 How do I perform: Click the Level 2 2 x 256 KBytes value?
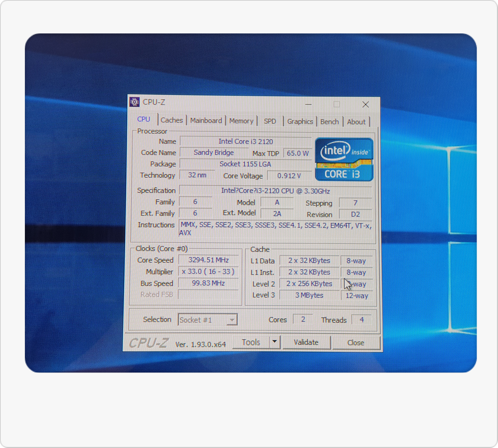[309, 284]
